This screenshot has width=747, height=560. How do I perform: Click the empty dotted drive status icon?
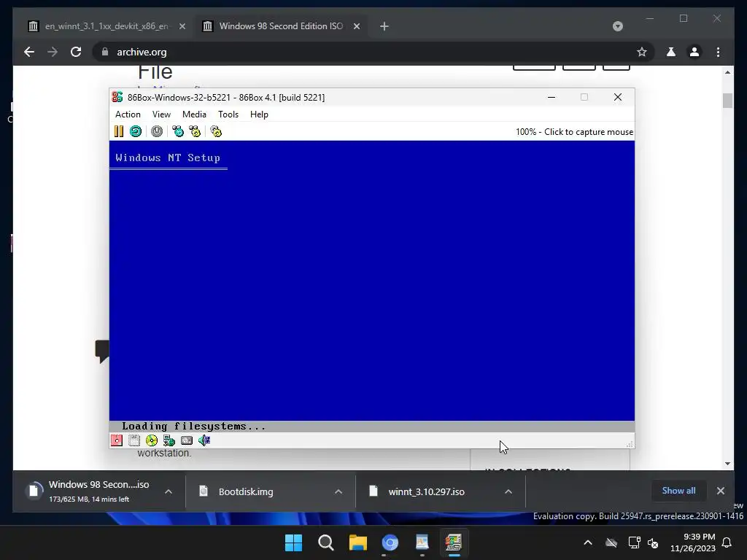click(134, 440)
